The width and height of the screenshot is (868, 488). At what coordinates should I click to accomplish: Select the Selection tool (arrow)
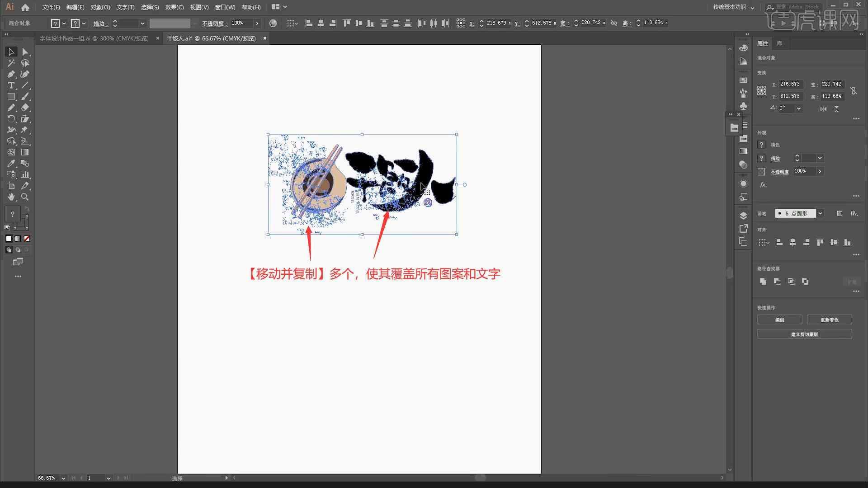[11, 51]
